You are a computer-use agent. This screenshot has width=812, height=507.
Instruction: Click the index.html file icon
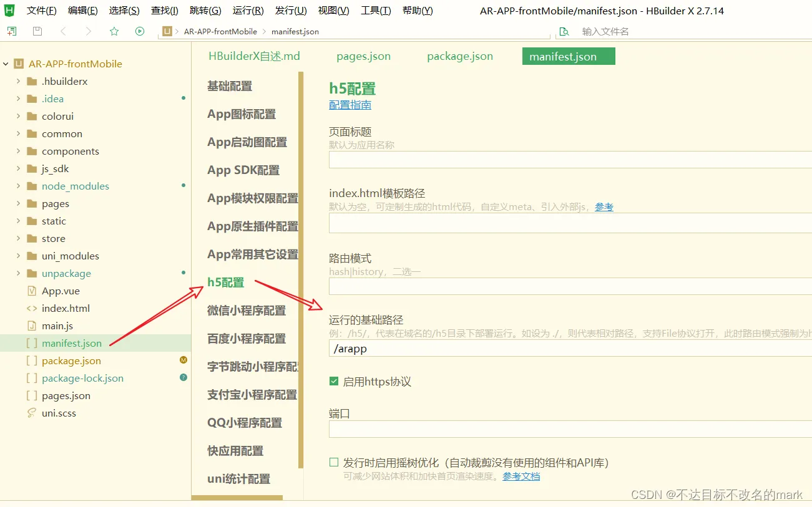click(32, 309)
